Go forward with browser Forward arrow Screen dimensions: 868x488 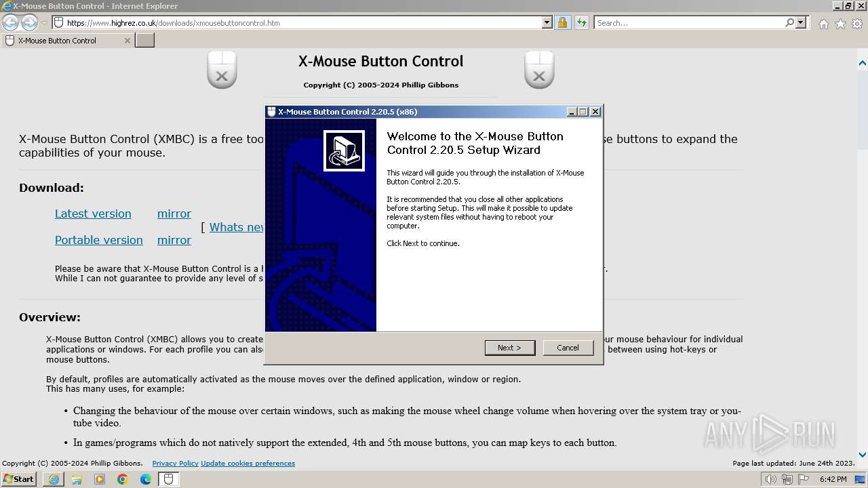pyautogui.click(x=29, y=22)
